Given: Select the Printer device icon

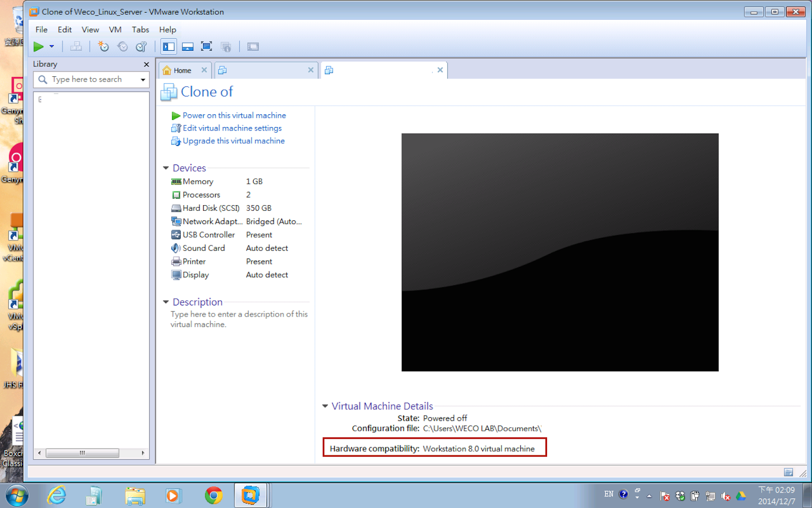Looking at the screenshot, I should (176, 262).
